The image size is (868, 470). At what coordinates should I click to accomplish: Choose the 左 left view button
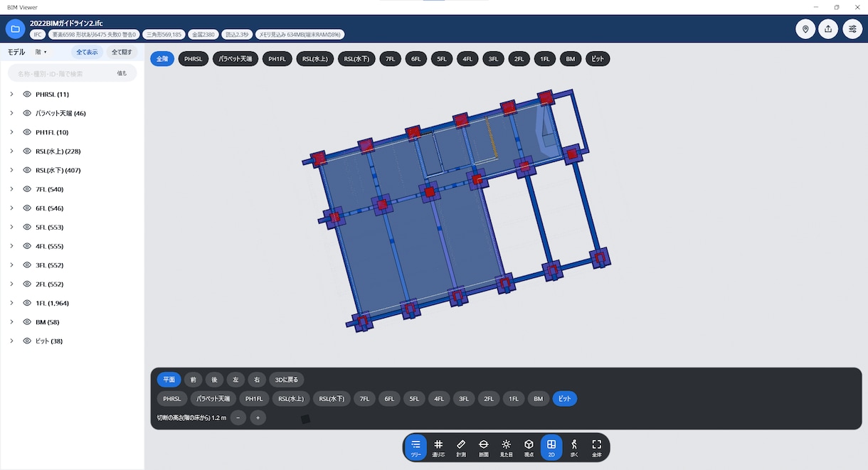[x=235, y=380]
